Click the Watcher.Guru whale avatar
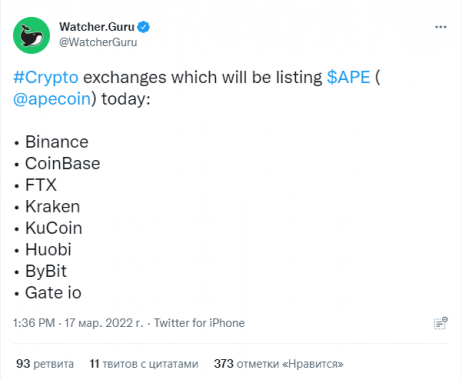This screenshot has height=380, width=462. pos(31,35)
